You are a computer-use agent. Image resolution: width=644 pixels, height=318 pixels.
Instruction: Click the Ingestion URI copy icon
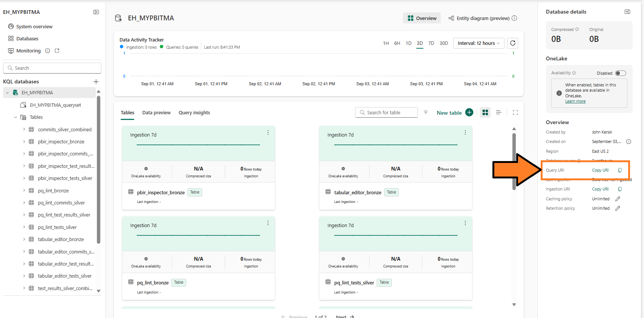(x=620, y=189)
